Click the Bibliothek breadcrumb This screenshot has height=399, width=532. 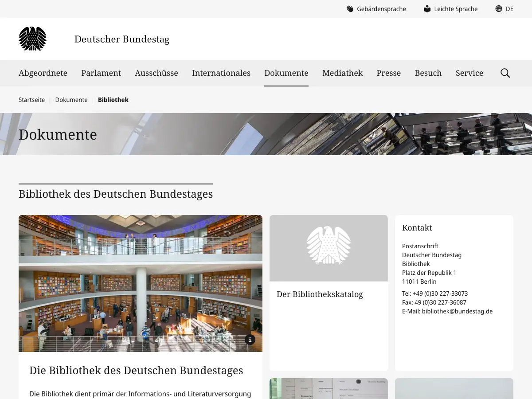pyautogui.click(x=113, y=100)
